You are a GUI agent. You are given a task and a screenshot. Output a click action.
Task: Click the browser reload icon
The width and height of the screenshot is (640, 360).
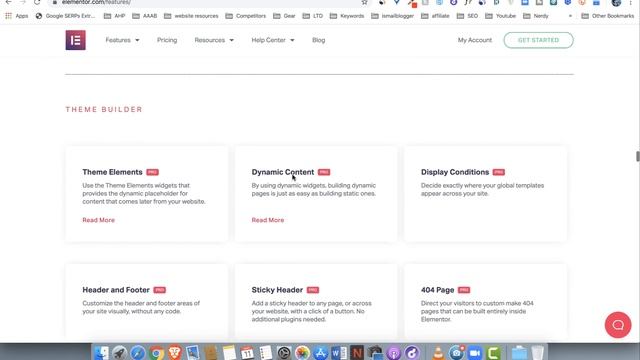tap(37, 2)
